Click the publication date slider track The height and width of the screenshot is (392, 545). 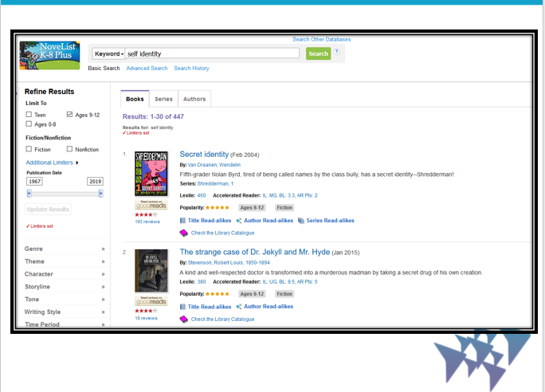[65, 194]
